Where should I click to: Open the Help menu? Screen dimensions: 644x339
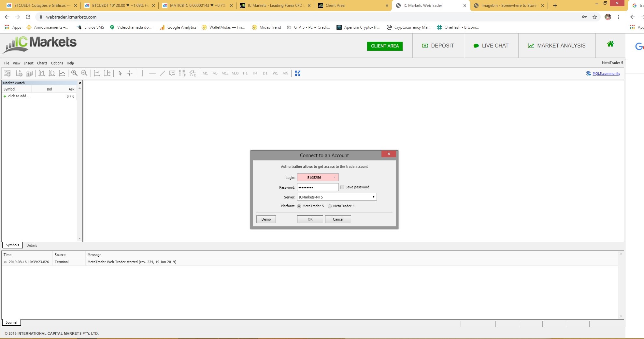(x=70, y=63)
